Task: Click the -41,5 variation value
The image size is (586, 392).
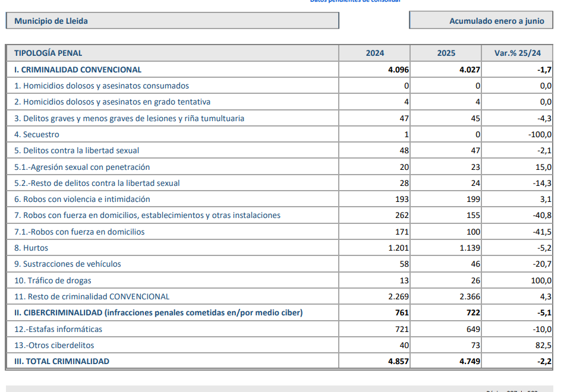Action: (542, 232)
